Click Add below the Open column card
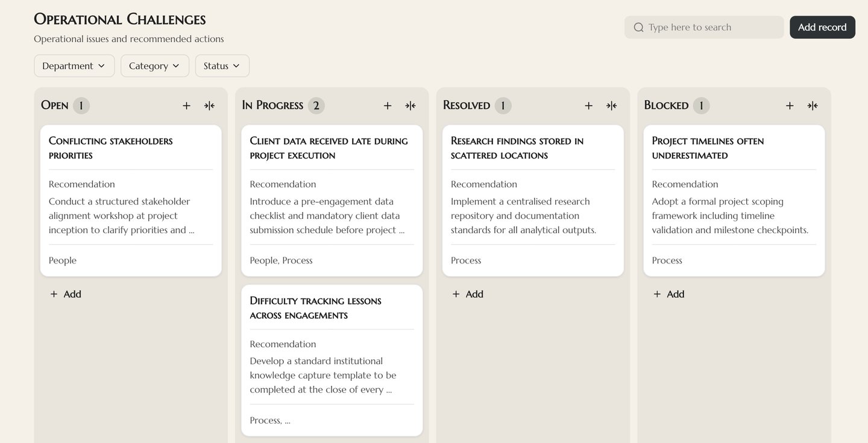 66,294
